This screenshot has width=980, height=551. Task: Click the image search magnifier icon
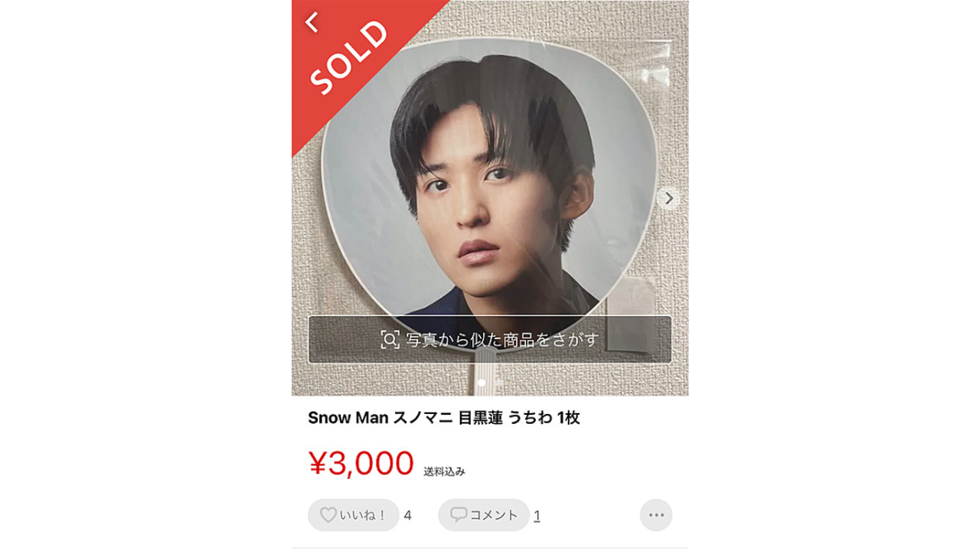pyautogui.click(x=390, y=339)
